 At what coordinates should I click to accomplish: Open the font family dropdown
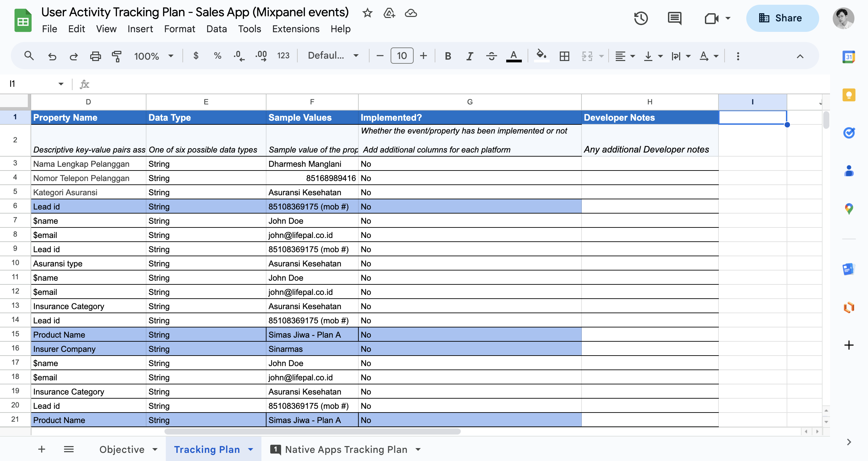(333, 56)
